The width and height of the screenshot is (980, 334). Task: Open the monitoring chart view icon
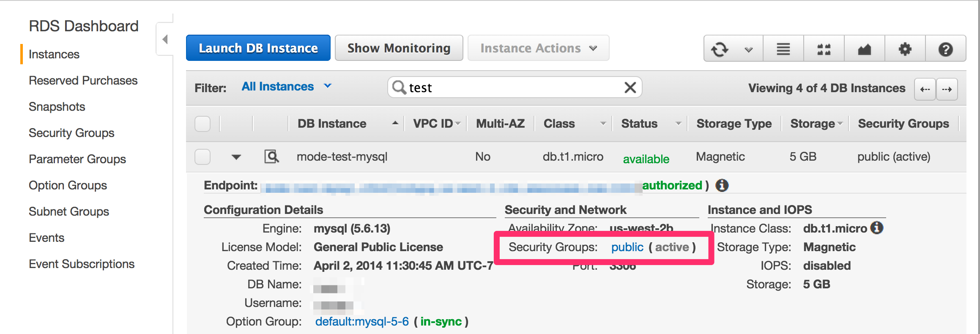point(864,49)
